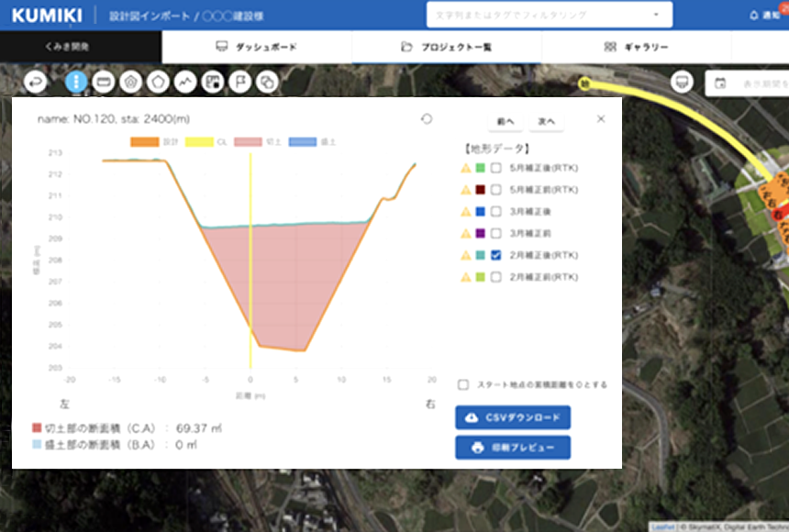Click the round monitor icon on map
This screenshot has height=532, width=789.
pyautogui.click(x=682, y=82)
